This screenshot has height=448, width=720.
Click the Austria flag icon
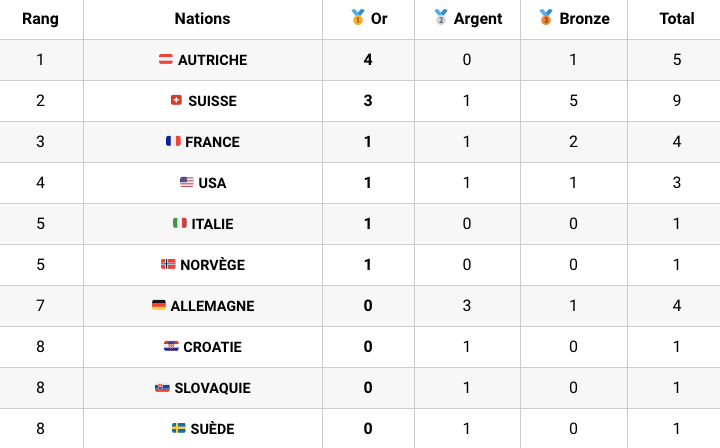166,59
